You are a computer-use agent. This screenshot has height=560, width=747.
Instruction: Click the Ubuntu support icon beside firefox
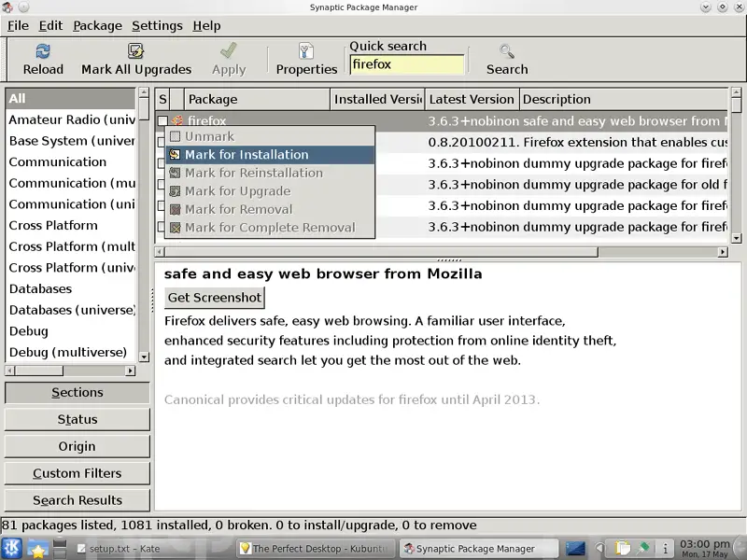(x=177, y=121)
